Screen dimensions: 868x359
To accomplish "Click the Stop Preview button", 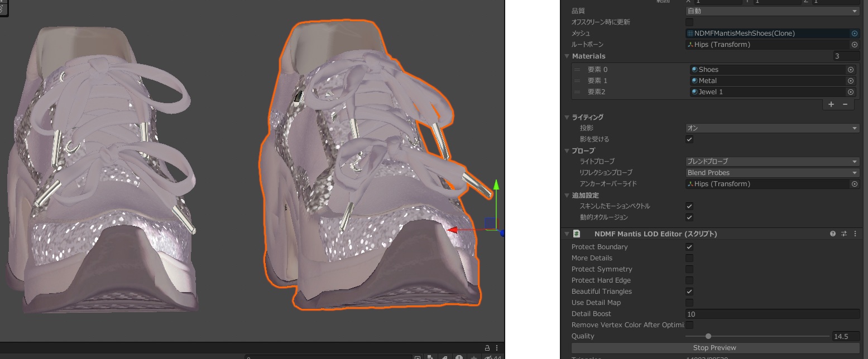I will 714,348.
